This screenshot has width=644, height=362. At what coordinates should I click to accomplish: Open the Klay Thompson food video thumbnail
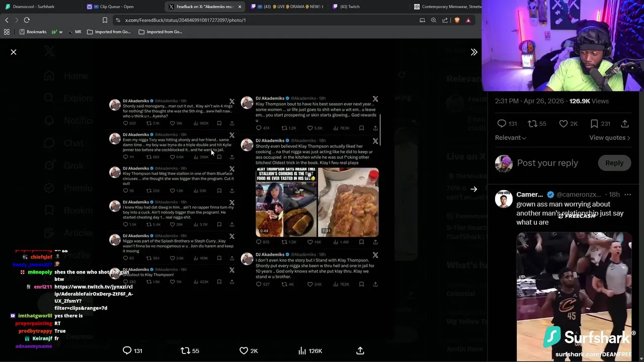click(286, 203)
